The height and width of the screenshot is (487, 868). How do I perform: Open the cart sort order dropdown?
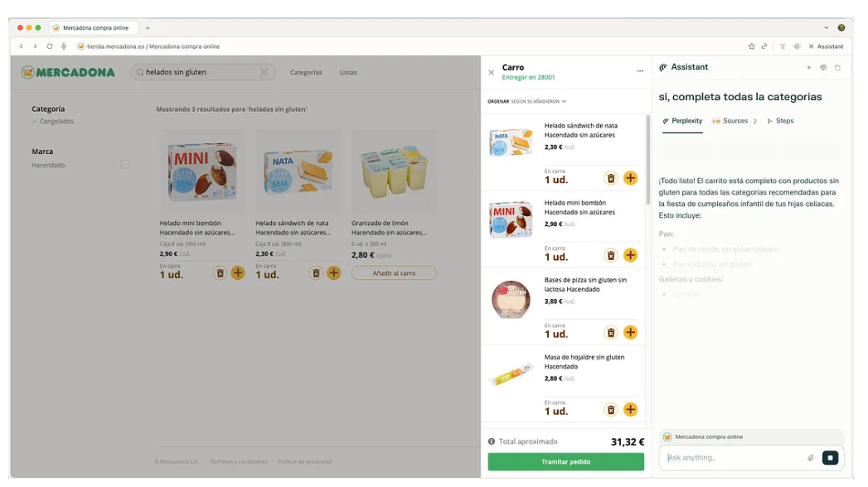[527, 102]
